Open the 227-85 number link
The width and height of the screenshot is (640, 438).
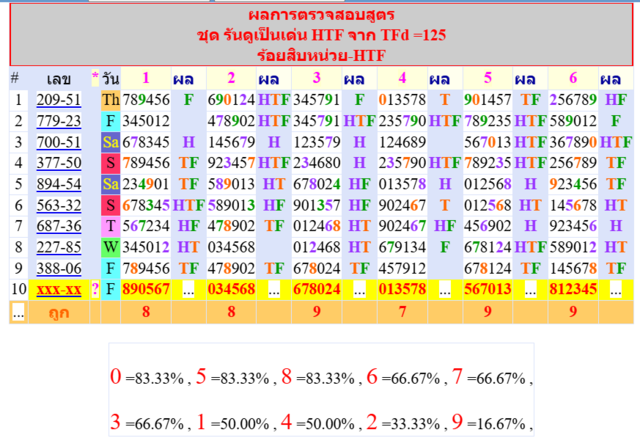coord(59,247)
